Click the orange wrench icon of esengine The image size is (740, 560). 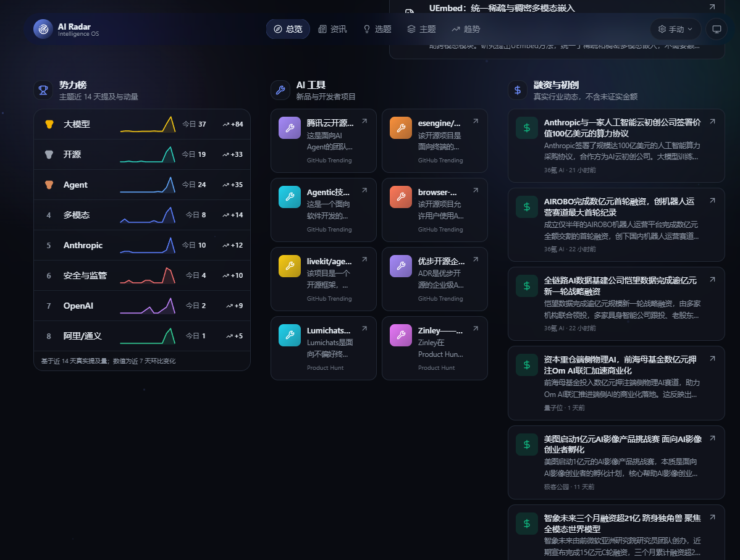pyautogui.click(x=401, y=128)
